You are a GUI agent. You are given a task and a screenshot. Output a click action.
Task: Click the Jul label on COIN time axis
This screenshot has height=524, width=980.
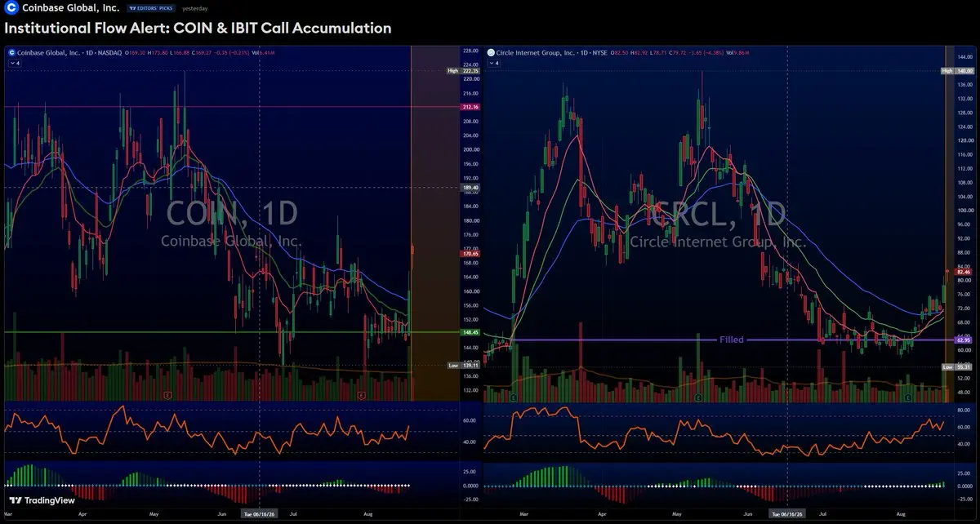[292, 515]
